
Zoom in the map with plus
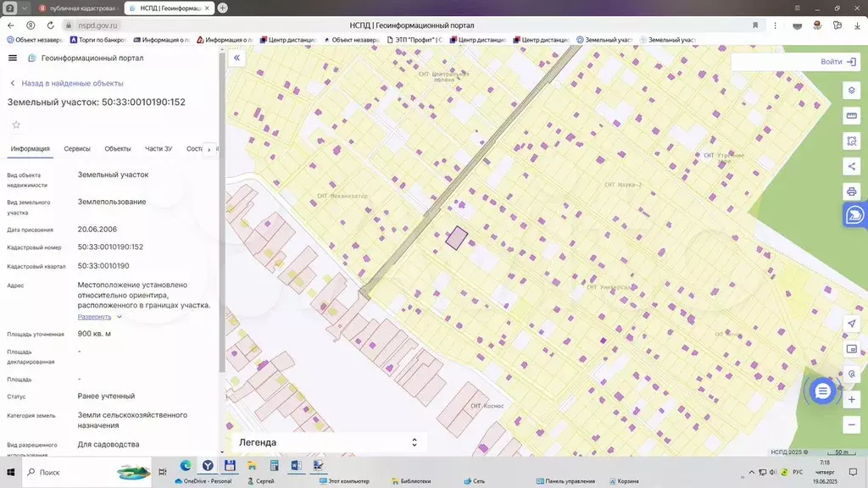coord(851,399)
